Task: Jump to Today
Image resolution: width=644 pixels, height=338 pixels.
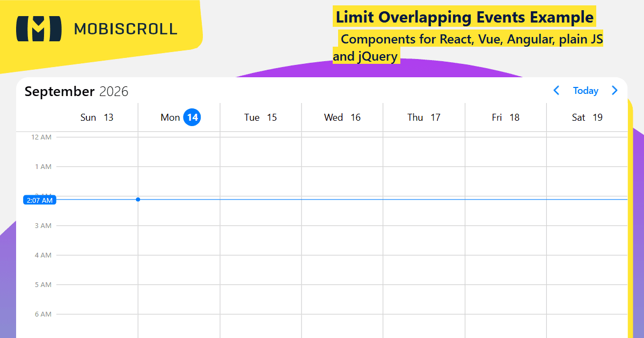Action: 586,91
